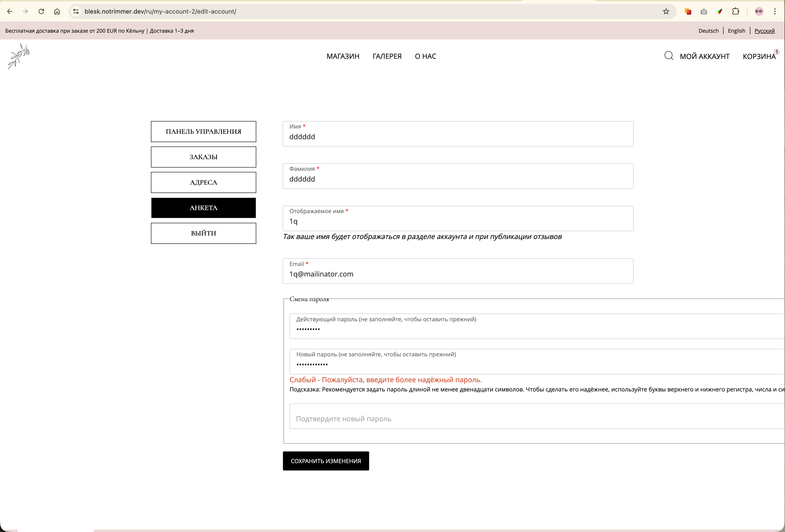The image size is (785, 532).
Task: Open the ЗАКАЗЫ account tab
Action: (x=203, y=157)
